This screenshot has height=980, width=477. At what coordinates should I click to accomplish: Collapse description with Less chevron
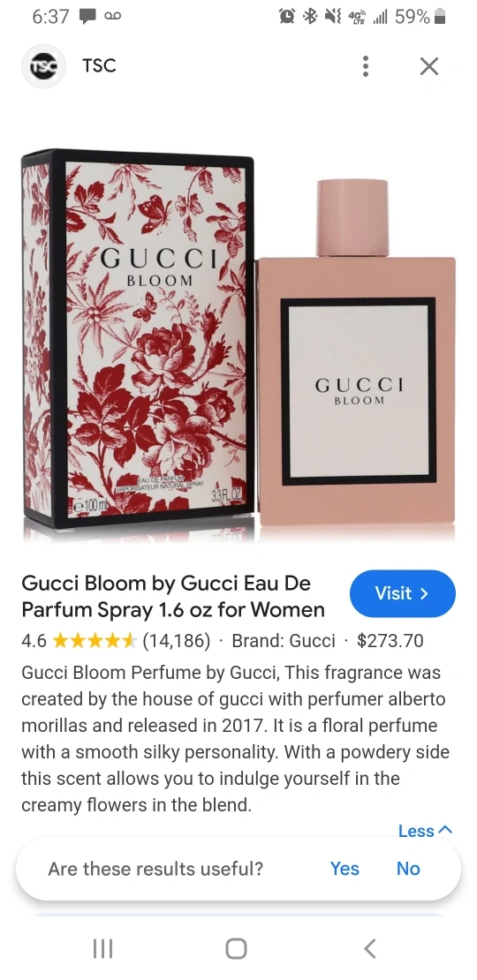click(x=425, y=831)
